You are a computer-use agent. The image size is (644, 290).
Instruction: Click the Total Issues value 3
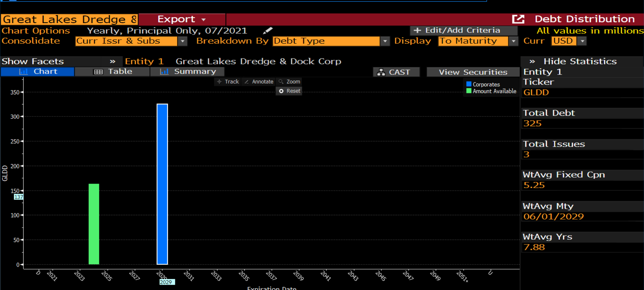pyautogui.click(x=526, y=154)
